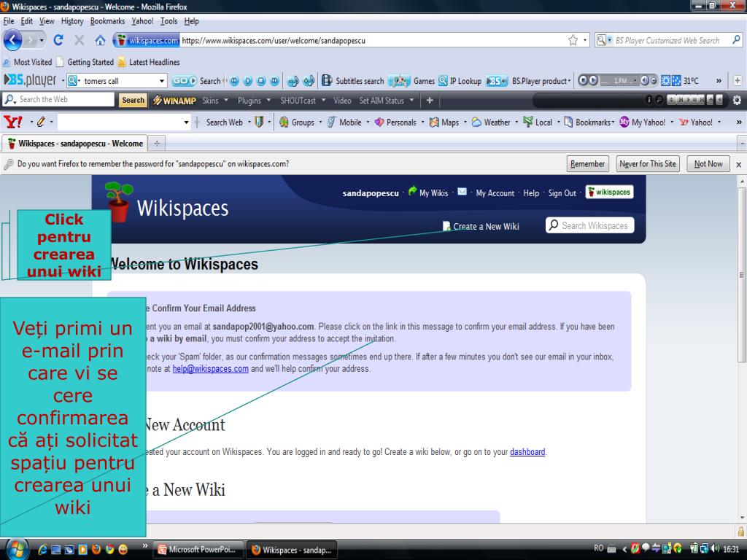Click the Not Now button

click(x=708, y=164)
